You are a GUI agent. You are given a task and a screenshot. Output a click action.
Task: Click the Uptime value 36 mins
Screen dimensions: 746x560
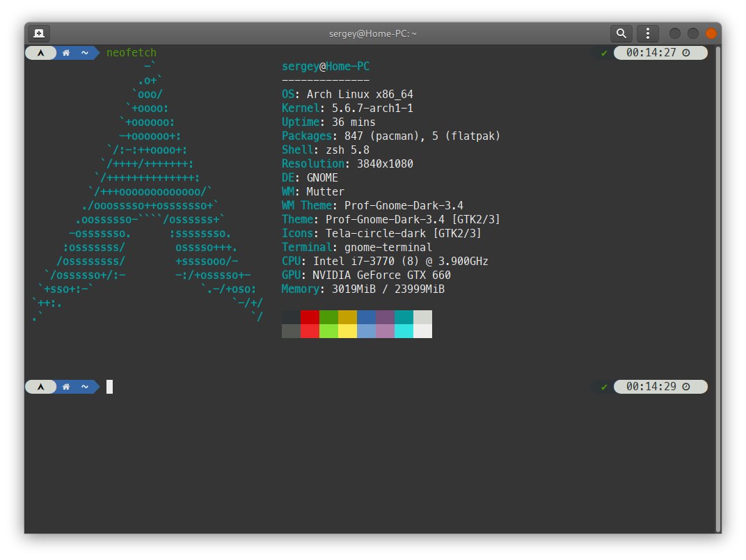click(x=354, y=122)
